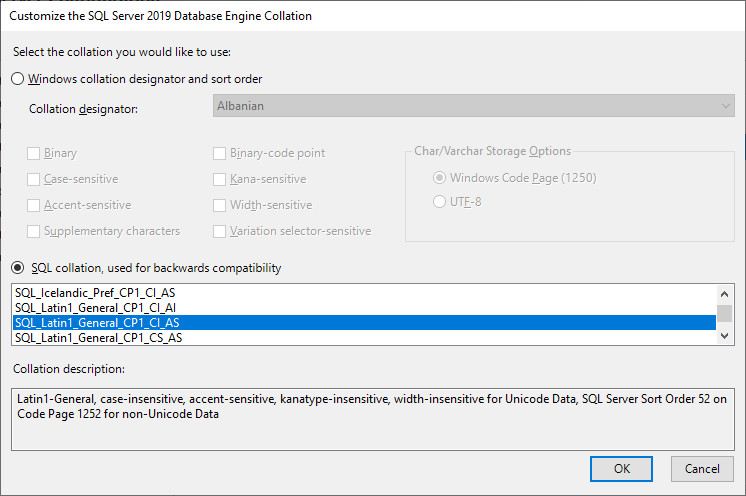This screenshot has width=746, height=496.
Task: Select Windows collation designator and sort order radio
Action: click(18, 78)
